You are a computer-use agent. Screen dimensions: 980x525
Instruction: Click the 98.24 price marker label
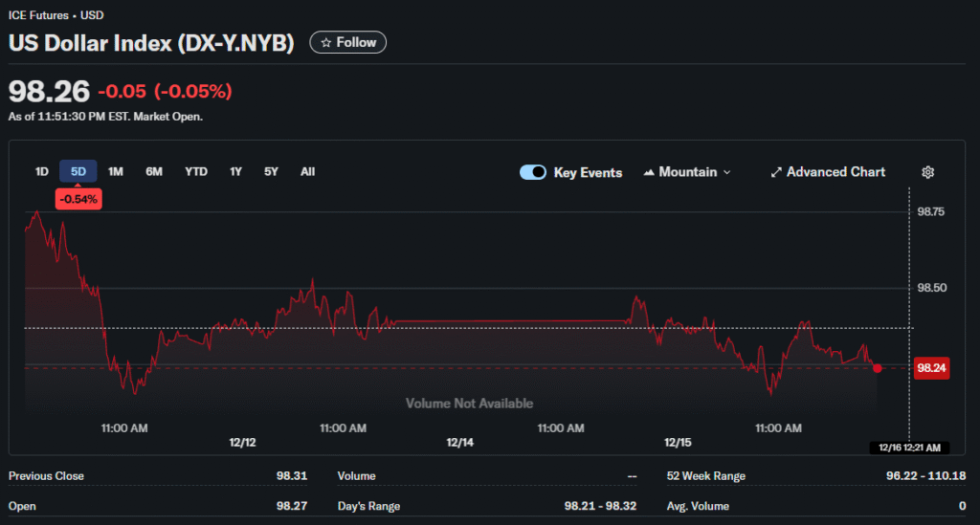(x=931, y=367)
